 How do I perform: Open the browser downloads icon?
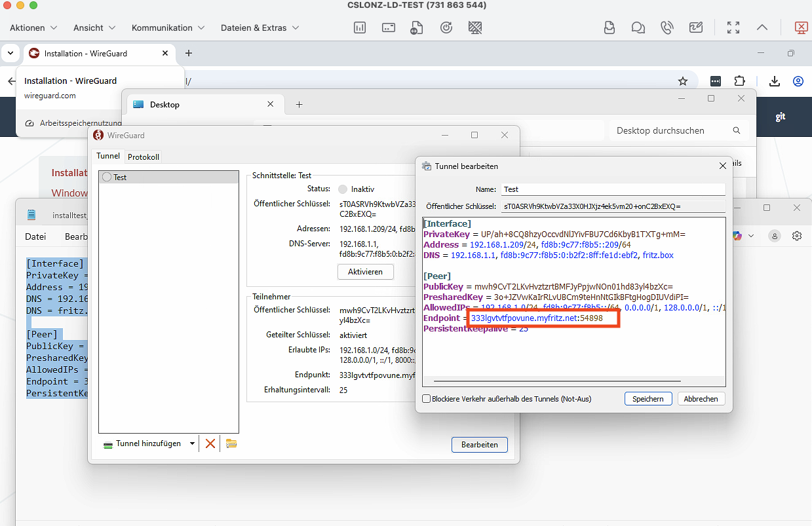click(x=774, y=81)
